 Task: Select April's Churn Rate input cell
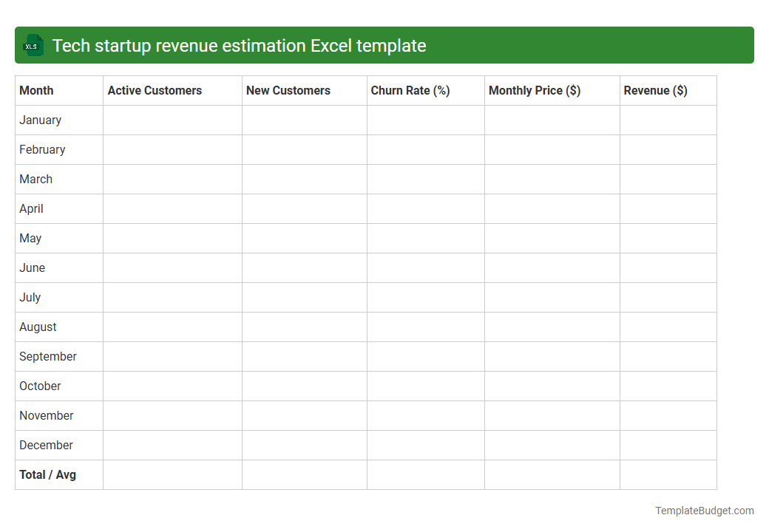pyautogui.click(x=425, y=208)
